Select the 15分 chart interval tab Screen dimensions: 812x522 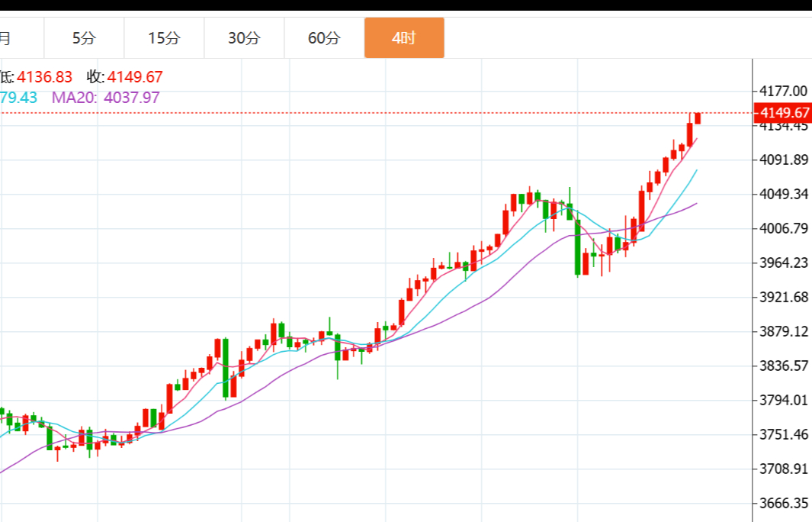[x=164, y=38]
